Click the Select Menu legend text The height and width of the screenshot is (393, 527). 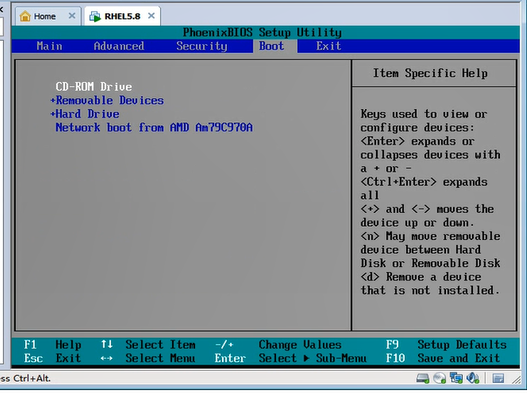click(160, 358)
